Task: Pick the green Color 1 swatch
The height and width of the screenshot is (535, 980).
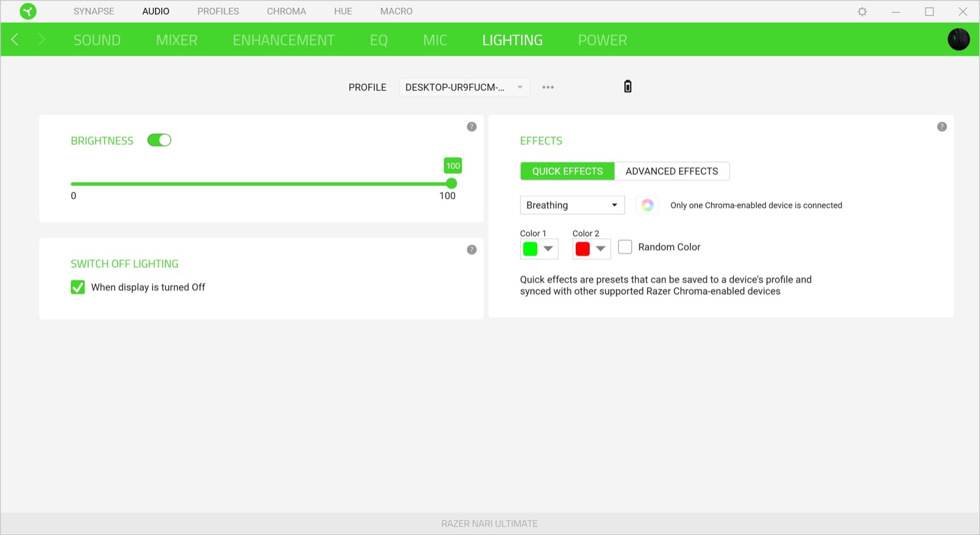Action: point(530,249)
